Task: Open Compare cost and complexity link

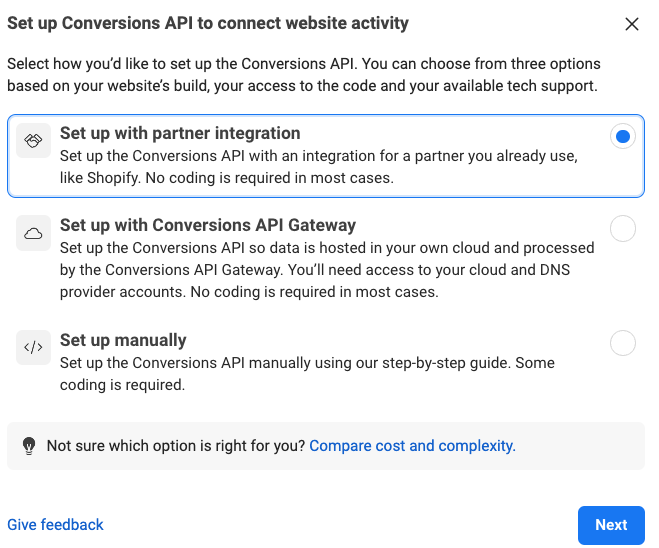Action: tap(412, 446)
